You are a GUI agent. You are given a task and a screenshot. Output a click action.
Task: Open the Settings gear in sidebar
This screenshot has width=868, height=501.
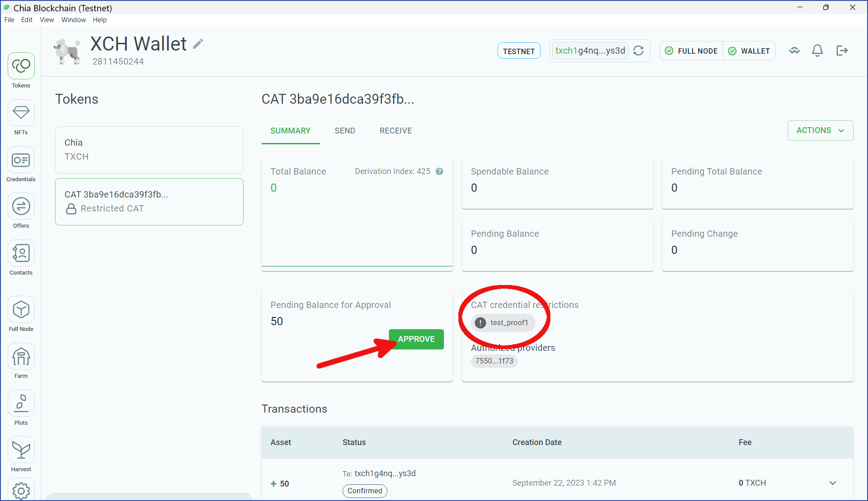[21, 491]
